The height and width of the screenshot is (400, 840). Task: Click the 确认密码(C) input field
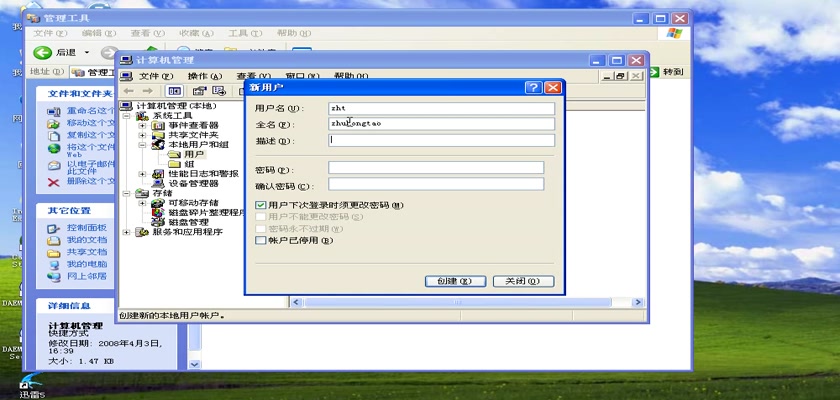[436, 184]
